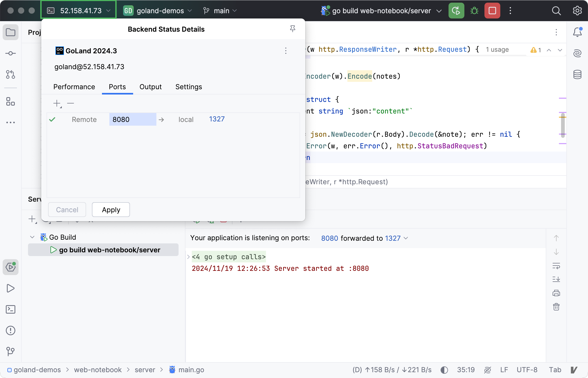Click the search magnifier icon in toolbar
This screenshot has width=588, height=378.
click(x=556, y=10)
